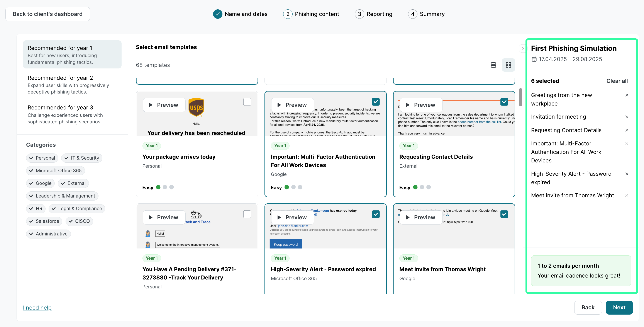The height and width of the screenshot is (327, 644).
Task: Remove 'Invitation for meeting' from selected list
Action: (627, 117)
